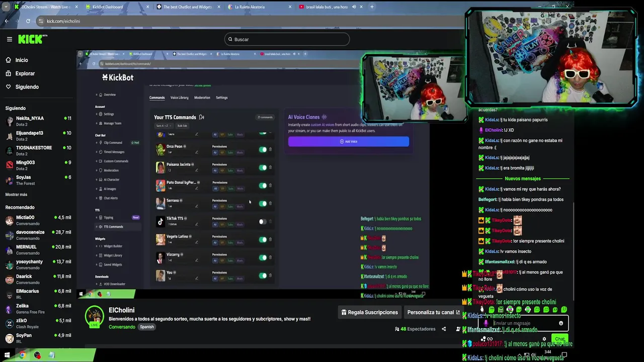Open recommended channel ElMacarius
Viewport: 644px width, 362px height.
(x=38, y=294)
